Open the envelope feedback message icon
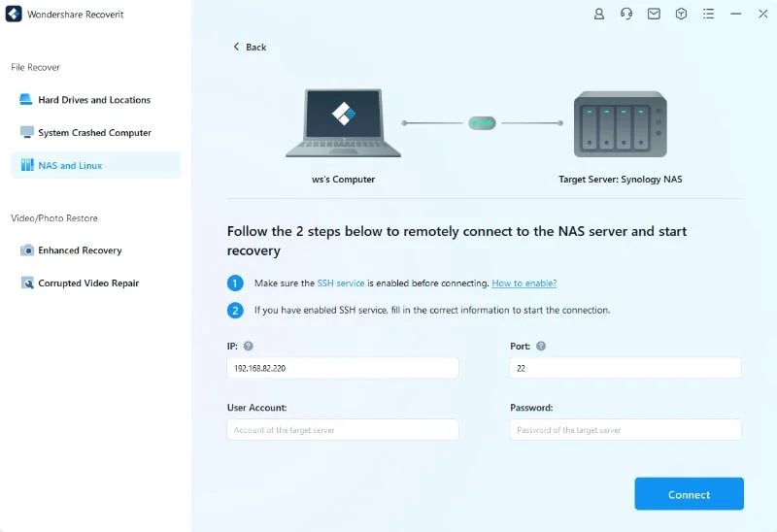The height and width of the screenshot is (532, 777). 654,14
